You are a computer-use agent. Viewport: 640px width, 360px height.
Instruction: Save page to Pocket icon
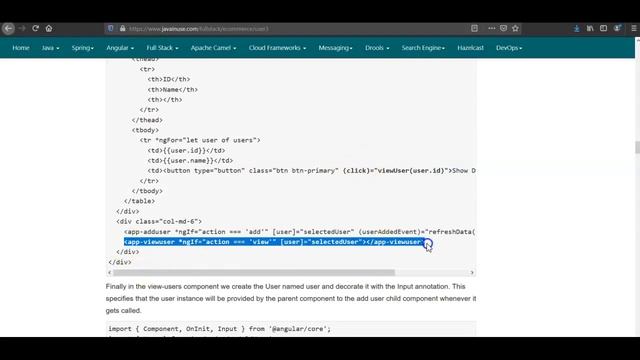(503, 28)
